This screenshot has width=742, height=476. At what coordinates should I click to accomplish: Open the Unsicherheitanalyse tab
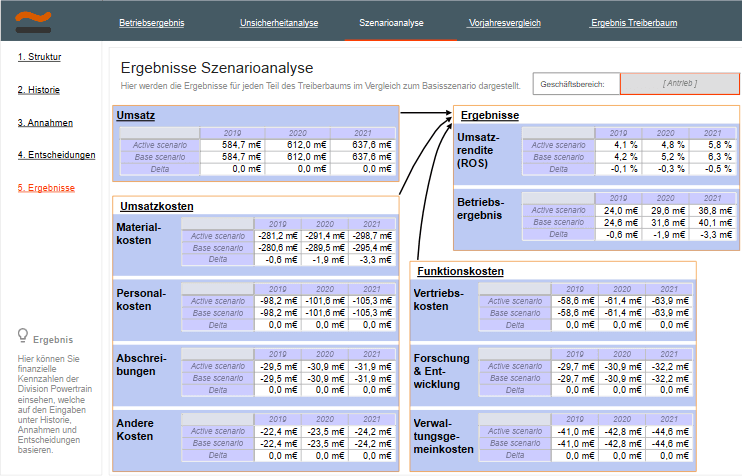(x=279, y=23)
